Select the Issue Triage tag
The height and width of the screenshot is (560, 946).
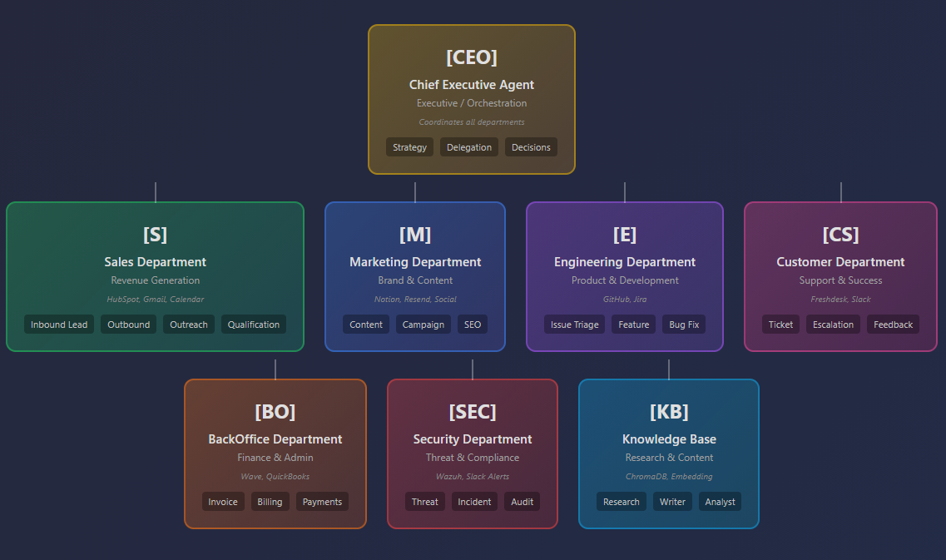pos(574,325)
